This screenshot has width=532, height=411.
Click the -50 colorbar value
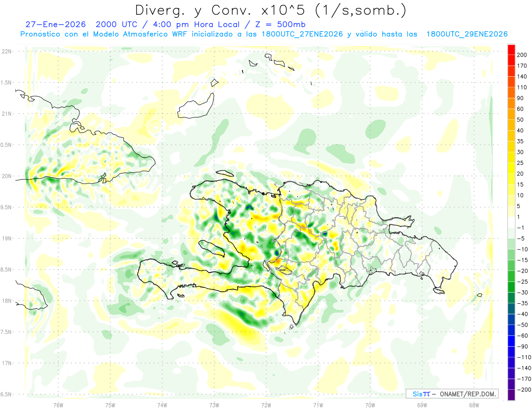[522, 325]
